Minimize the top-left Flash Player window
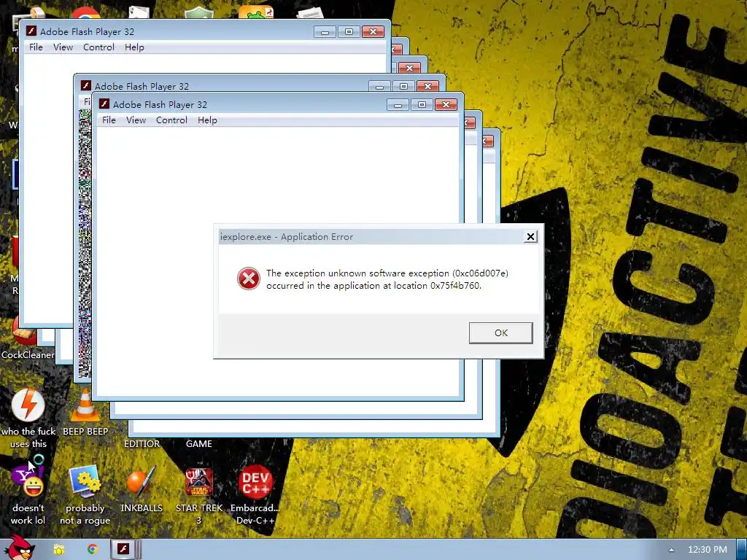This screenshot has width=747, height=560. pyautogui.click(x=325, y=31)
